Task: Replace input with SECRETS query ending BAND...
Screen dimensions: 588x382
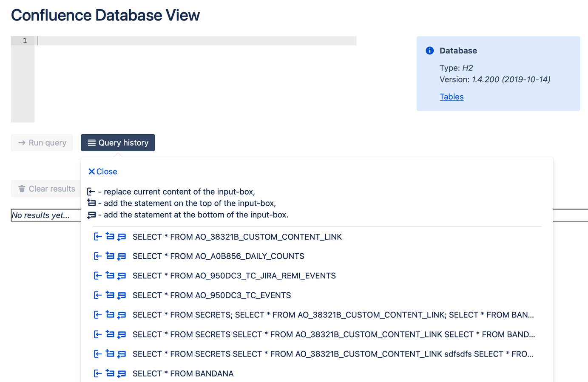Action: pos(98,334)
